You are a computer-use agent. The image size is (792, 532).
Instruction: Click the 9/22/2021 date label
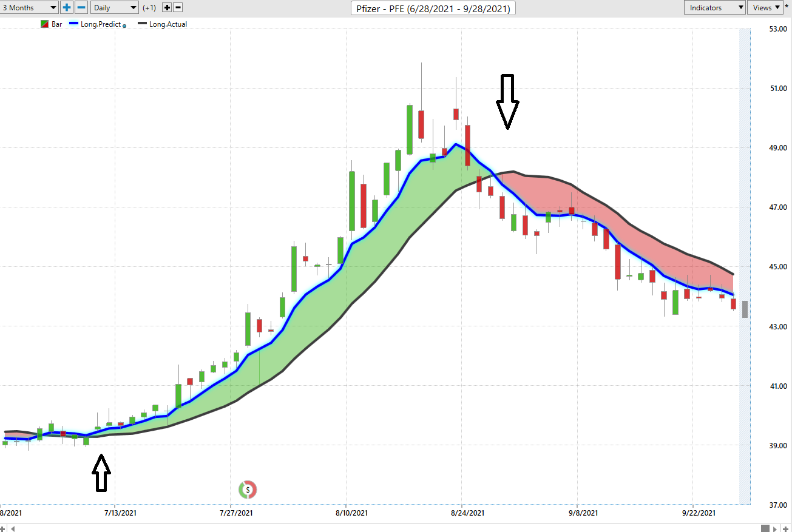click(698, 513)
